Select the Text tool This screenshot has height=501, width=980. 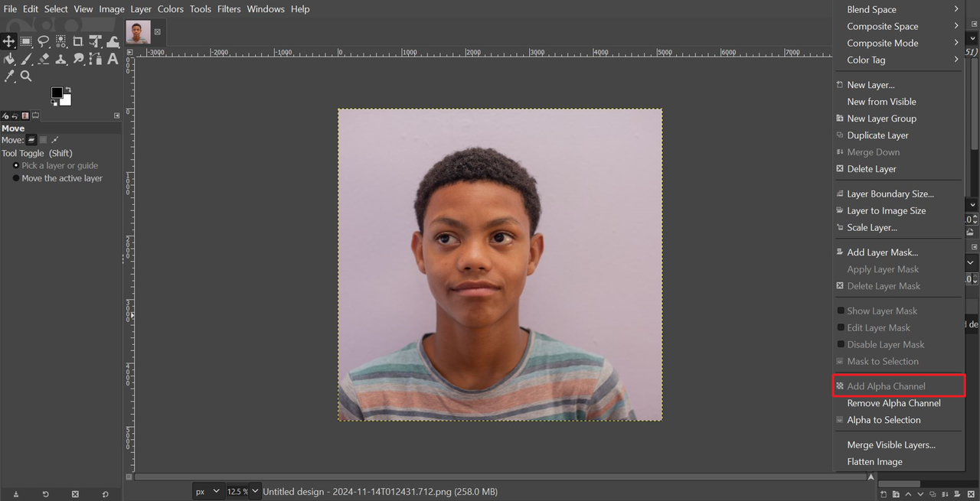click(x=113, y=59)
